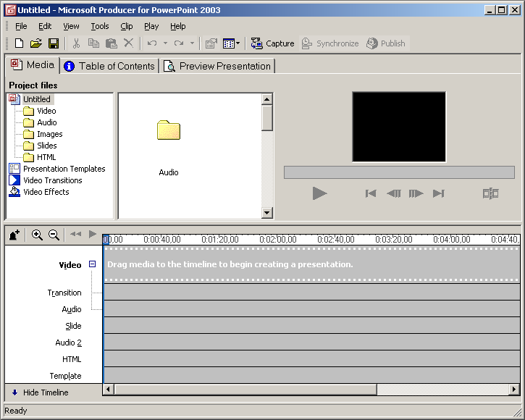Open a project using the folder icon
Screen dimensions: 525x420
pyautogui.click(x=35, y=43)
